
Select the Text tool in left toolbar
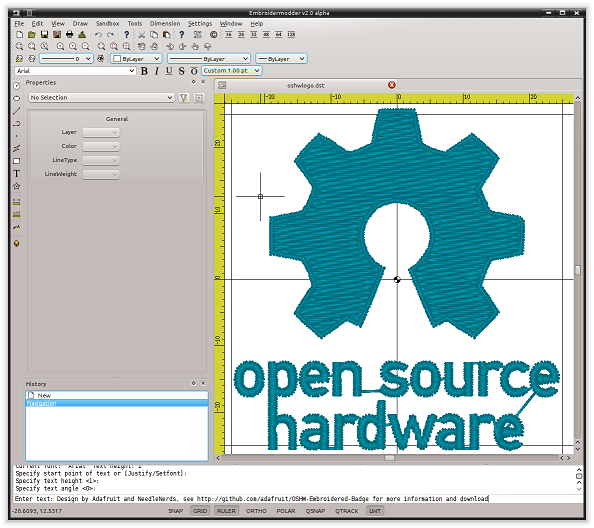(x=17, y=174)
